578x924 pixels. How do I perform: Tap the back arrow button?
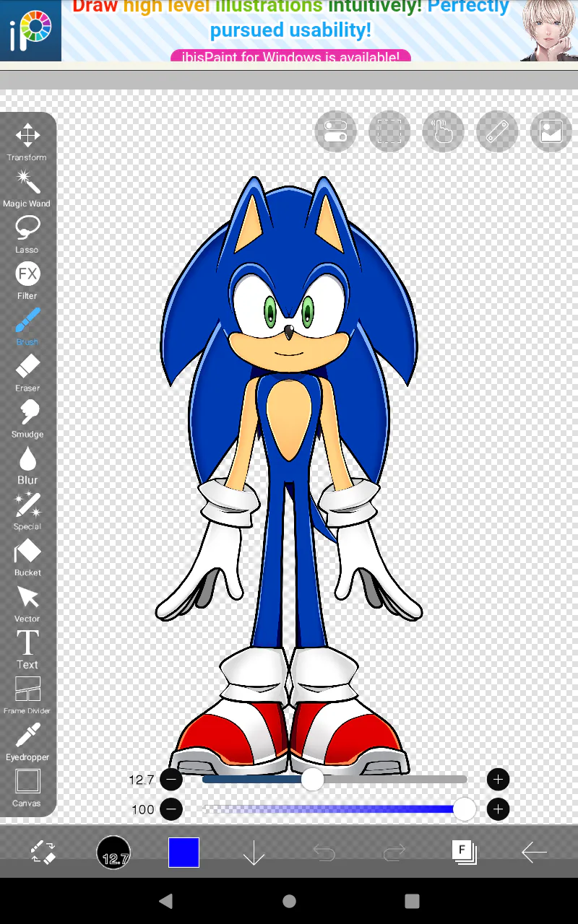coord(534,853)
